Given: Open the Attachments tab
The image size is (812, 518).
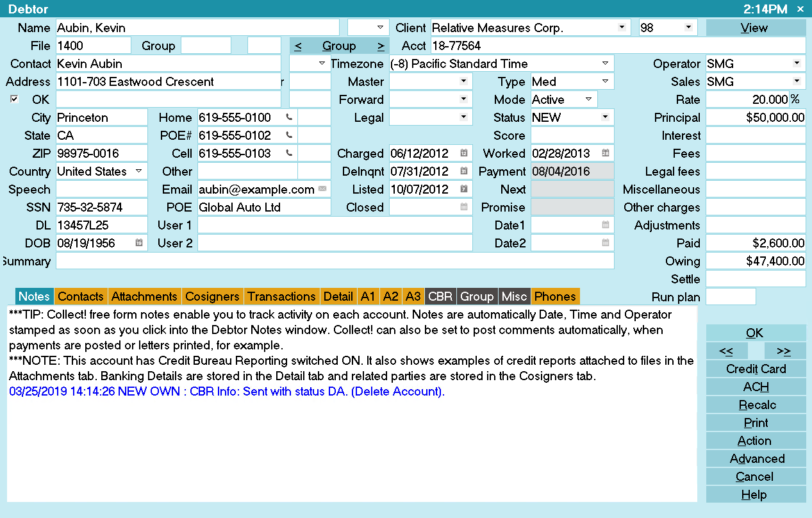Looking at the screenshot, I should [144, 296].
